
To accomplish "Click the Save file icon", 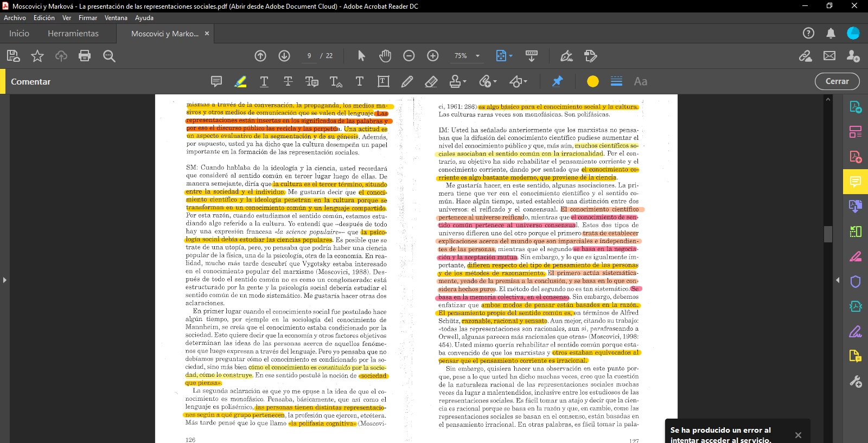I will click(x=13, y=55).
